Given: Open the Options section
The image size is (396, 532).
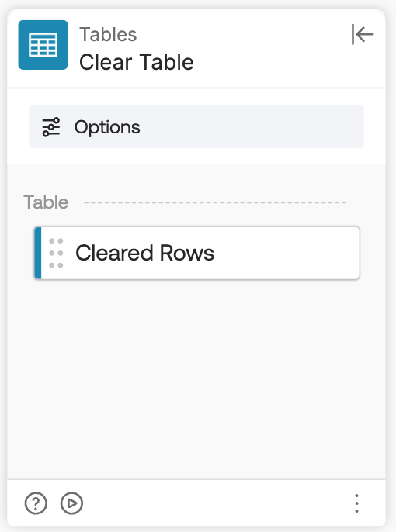Looking at the screenshot, I should [196, 126].
